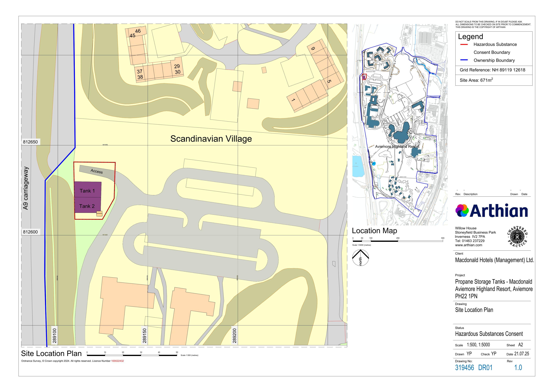554x392 pixels.
Task: Click the Legend heading
Action: (x=471, y=37)
